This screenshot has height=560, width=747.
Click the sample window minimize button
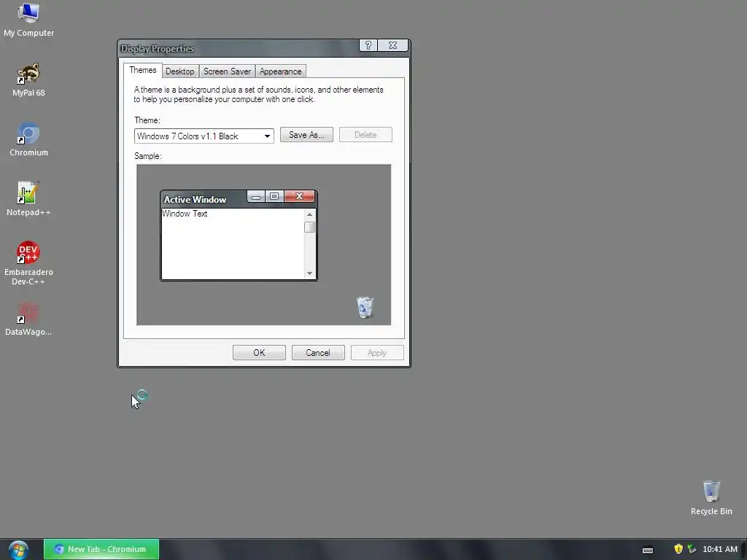(x=256, y=197)
